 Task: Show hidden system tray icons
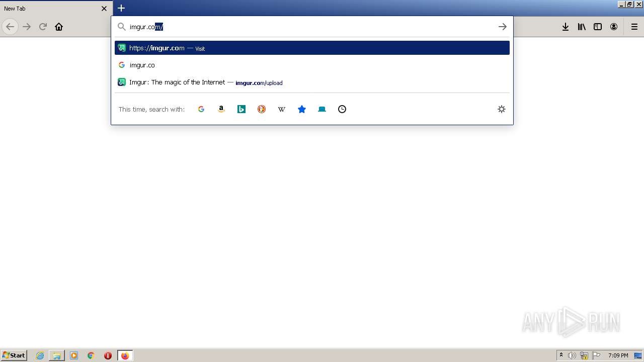[561, 355]
